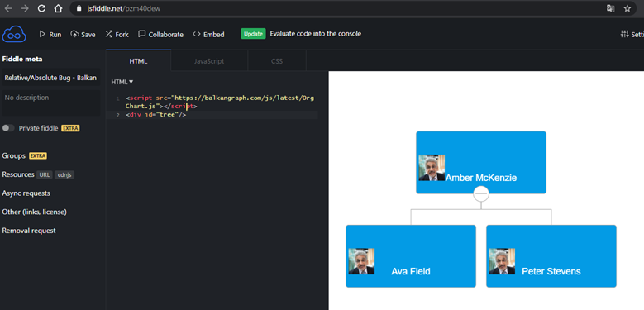Switch to the CSS tab
Viewport: 644px width, 310px height.
tap(277, 61)
